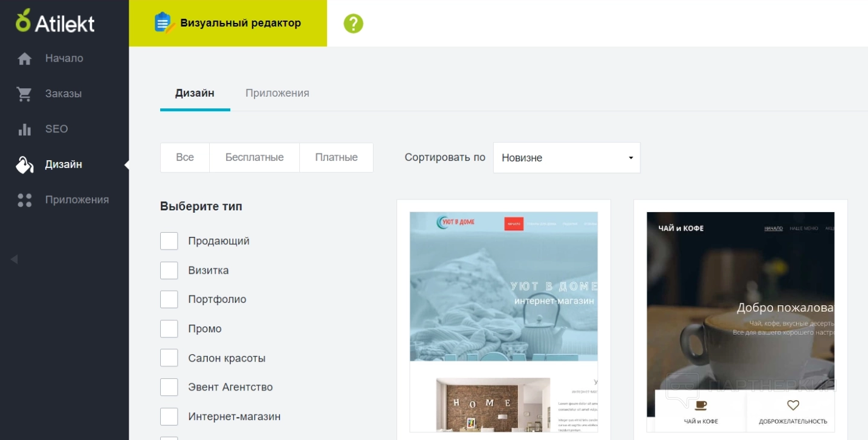
Task: Enable the Портфолио type filter
Action: pos(169,299)
